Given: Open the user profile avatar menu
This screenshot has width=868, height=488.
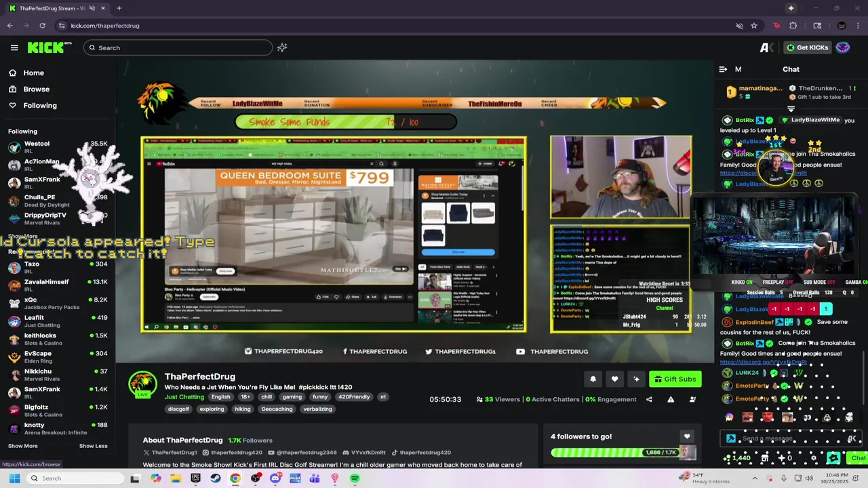Looking at the screenshot, I should pyautogui.click(x=843, y=47).
